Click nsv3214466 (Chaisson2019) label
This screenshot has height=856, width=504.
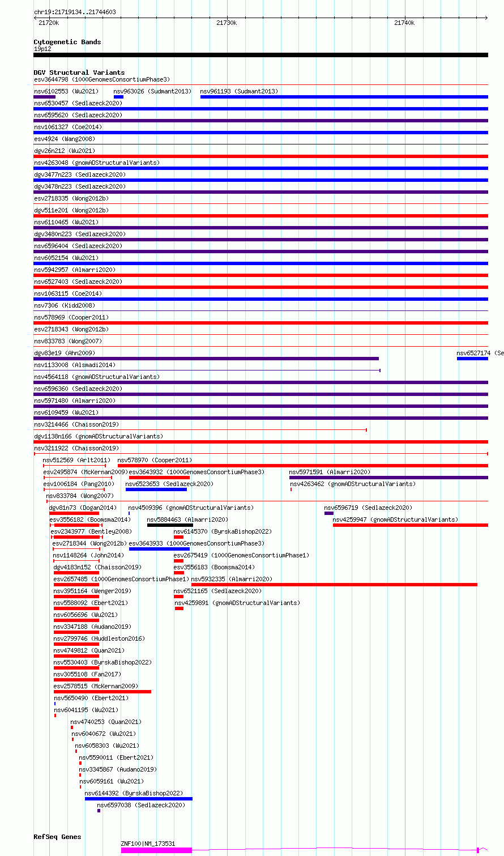76,424
